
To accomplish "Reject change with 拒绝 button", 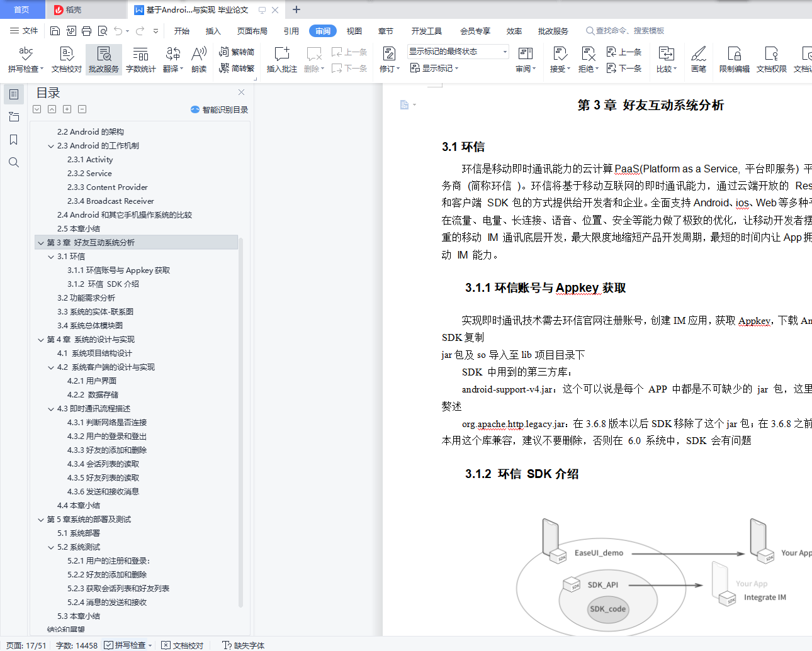I will pyautogui.click(x=589, y=60).
